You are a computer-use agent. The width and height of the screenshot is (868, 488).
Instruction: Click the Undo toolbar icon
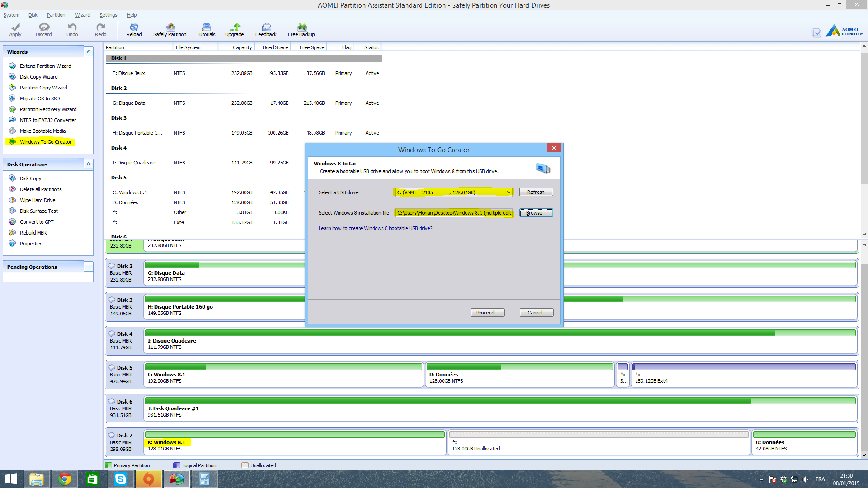(72, 30)
